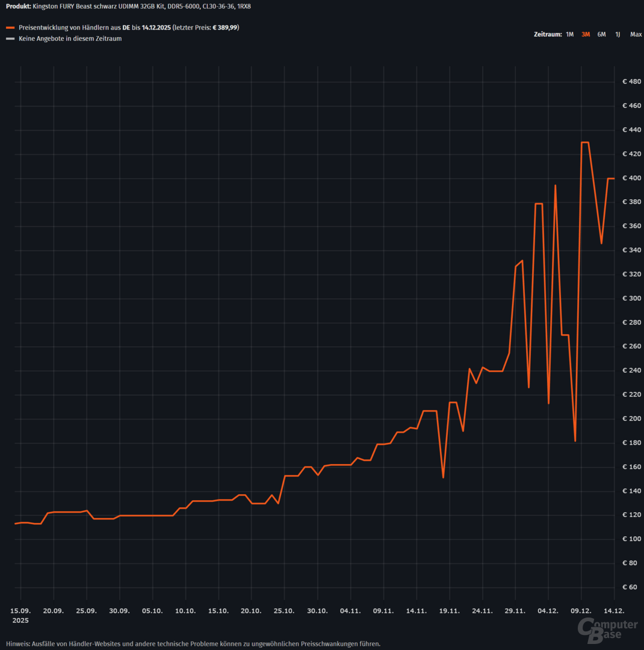The image size is (644, 650).
Task: Show the 1J one-year price history
Action: pyautogui.click(x=618, y=34)
